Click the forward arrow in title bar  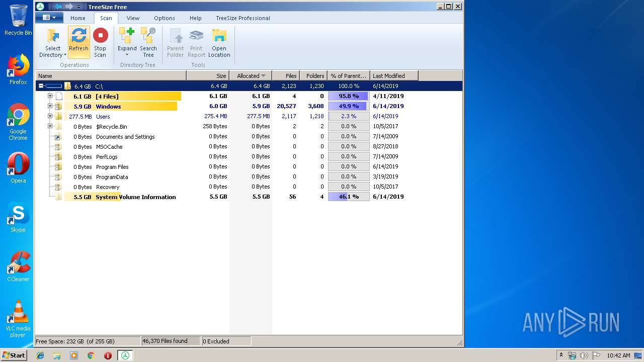tap(69, 7)
